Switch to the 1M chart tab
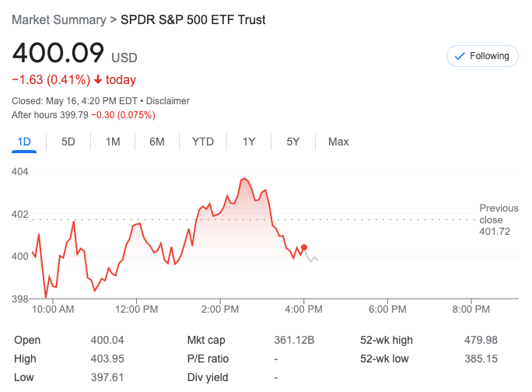This screenshot has width=532, height=392. (113, 142)
